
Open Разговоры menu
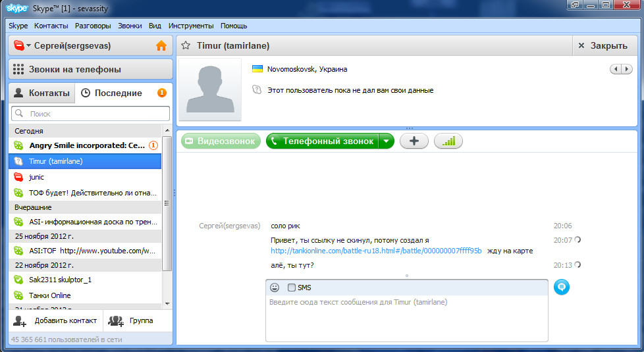pyautogui.click(x=93, y=26)
